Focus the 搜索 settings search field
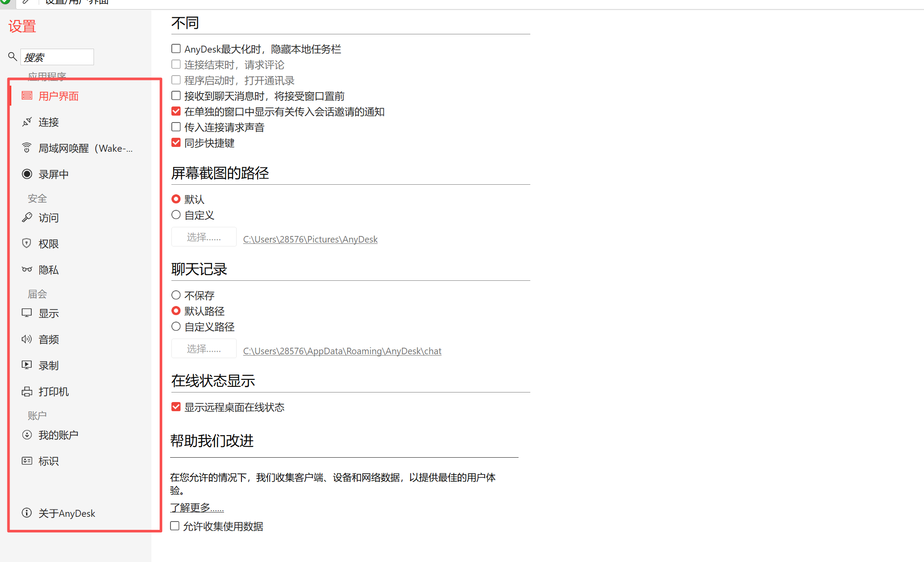 coord(57,57)
